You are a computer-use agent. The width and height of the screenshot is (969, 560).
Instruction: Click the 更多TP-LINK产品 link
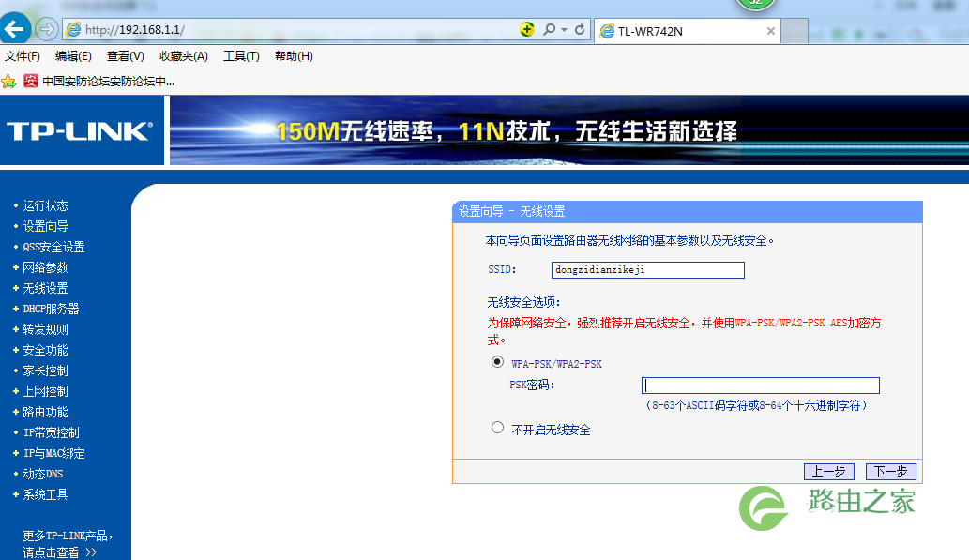point(68,544)
